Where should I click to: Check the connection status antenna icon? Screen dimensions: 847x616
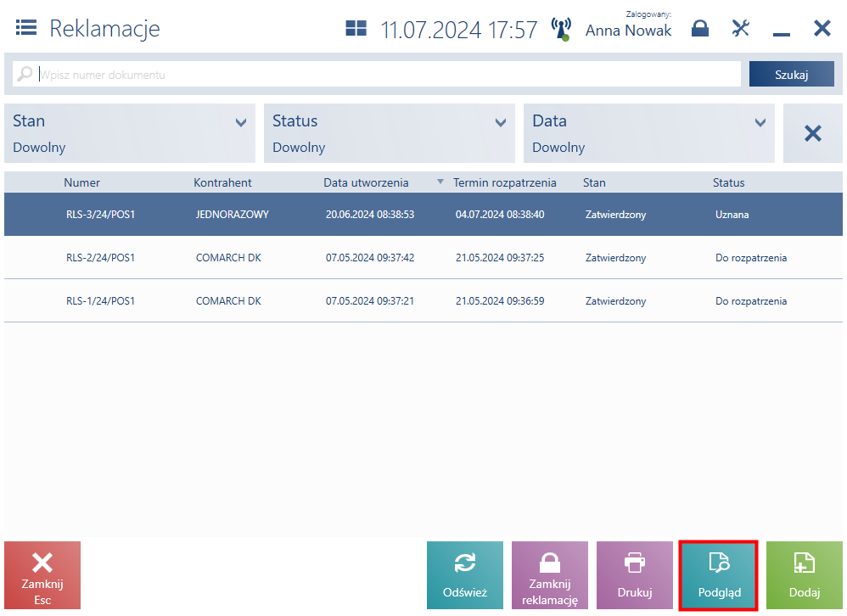[x=561, y=29]
